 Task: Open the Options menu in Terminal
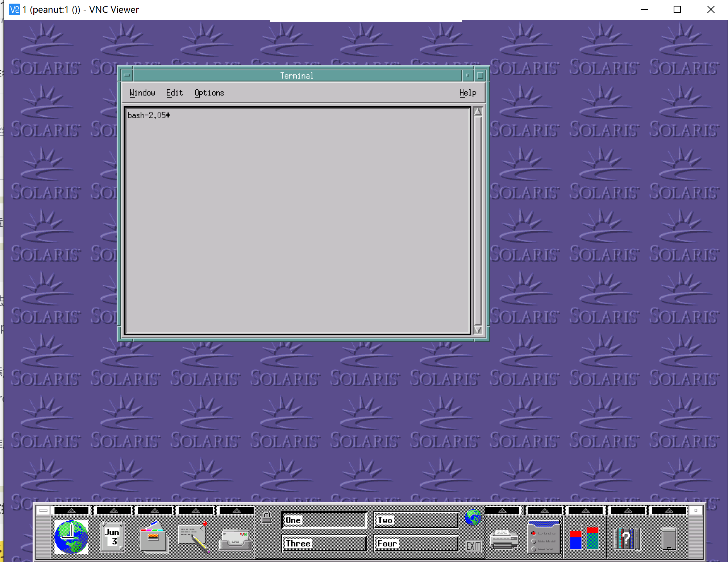point(209,92)
